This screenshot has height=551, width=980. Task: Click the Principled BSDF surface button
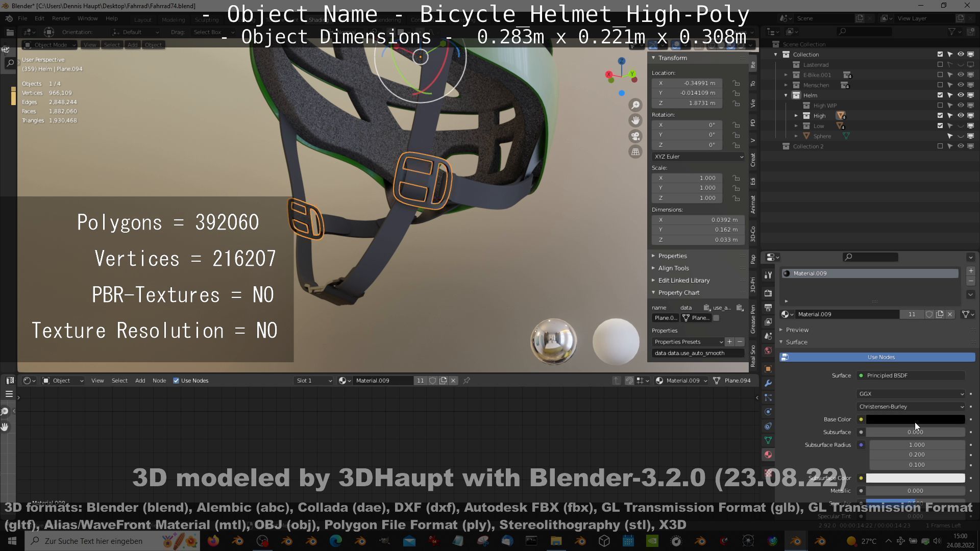tap(911, 375)
